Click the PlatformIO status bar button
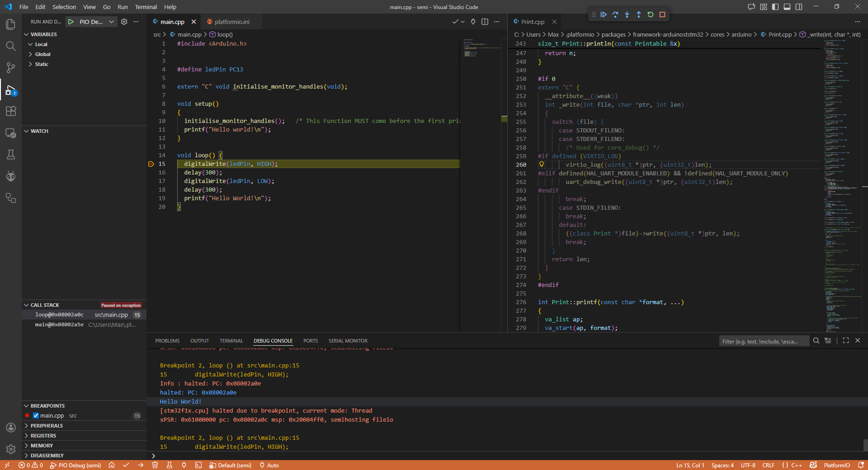The height and width of the screenshot is (470, 868). 836,465
